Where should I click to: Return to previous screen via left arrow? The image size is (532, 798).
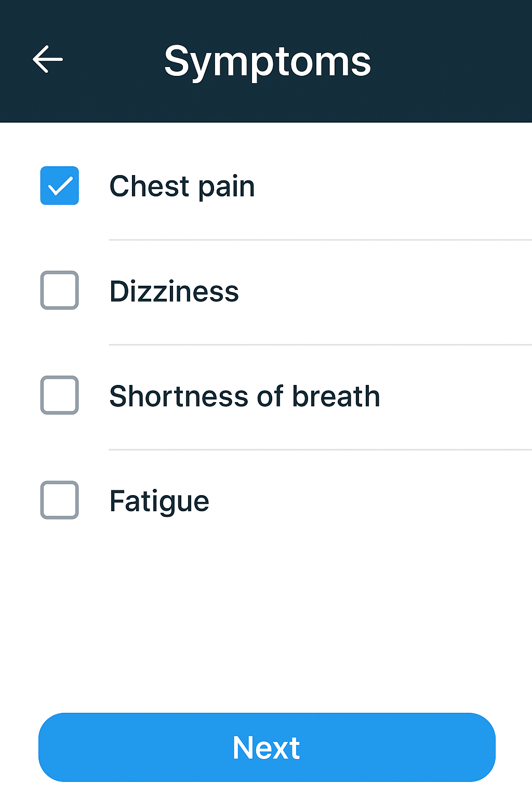point(48,59)
